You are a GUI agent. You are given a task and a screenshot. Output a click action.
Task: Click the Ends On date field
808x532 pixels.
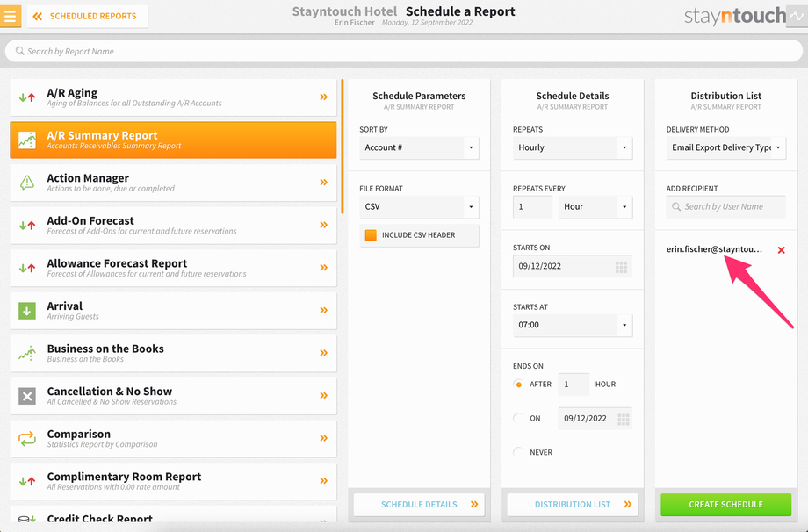(x=595, y=418)
